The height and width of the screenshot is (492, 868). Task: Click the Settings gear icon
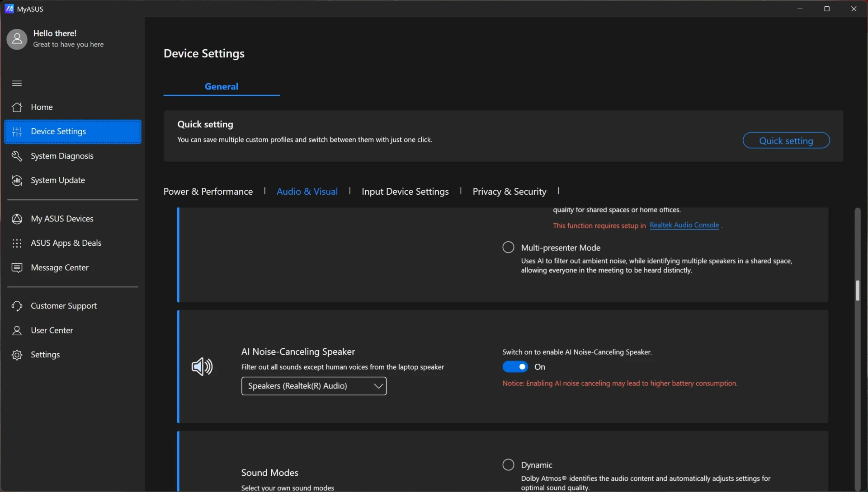(x=17, y=355)
